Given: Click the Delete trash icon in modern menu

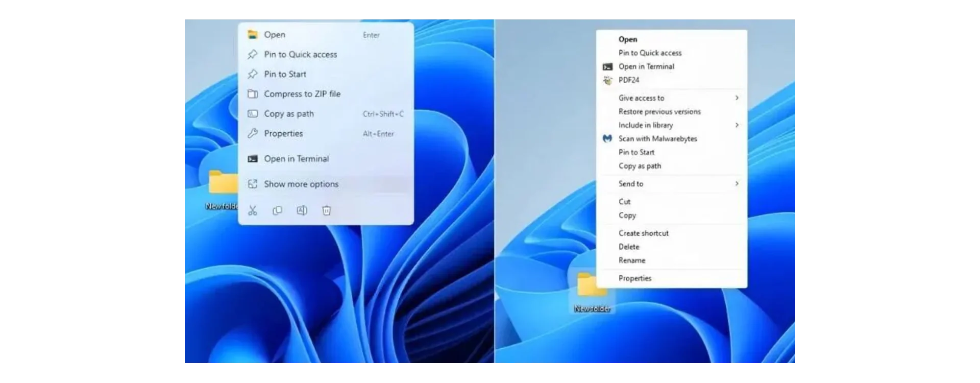Looking at the screenshot, I should pyautogui.click(x=327, y=210).
